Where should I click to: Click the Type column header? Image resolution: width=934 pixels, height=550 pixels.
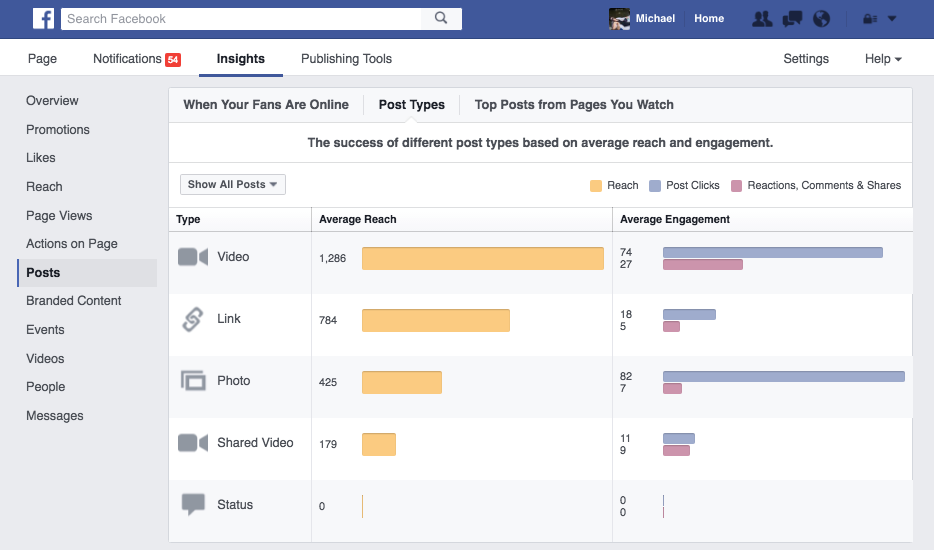coord(188,219)
